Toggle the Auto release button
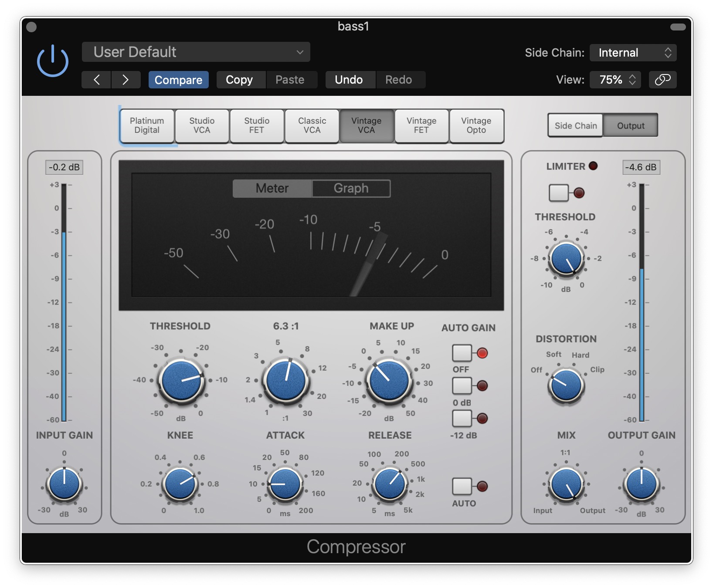 point(462,486)
